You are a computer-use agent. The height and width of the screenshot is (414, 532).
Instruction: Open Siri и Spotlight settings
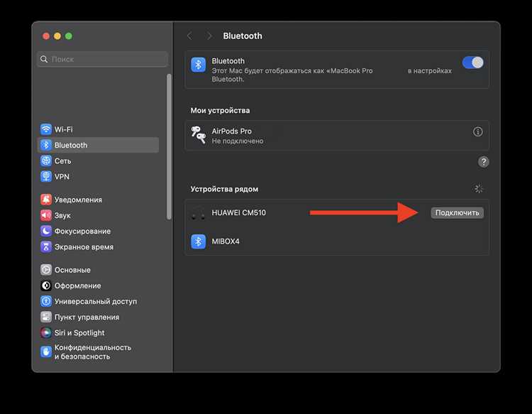98,333
